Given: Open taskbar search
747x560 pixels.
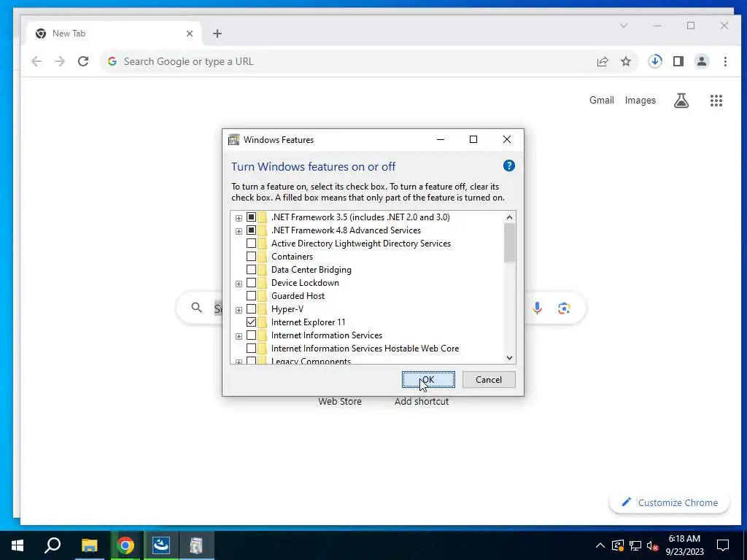Looking at the screenshot, I should tap(53, 545).
